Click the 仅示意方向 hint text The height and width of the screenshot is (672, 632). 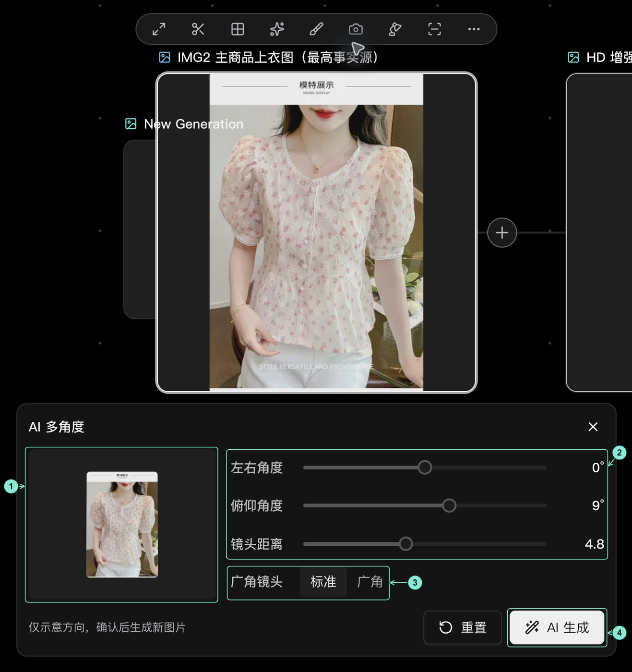pos(107,627)
